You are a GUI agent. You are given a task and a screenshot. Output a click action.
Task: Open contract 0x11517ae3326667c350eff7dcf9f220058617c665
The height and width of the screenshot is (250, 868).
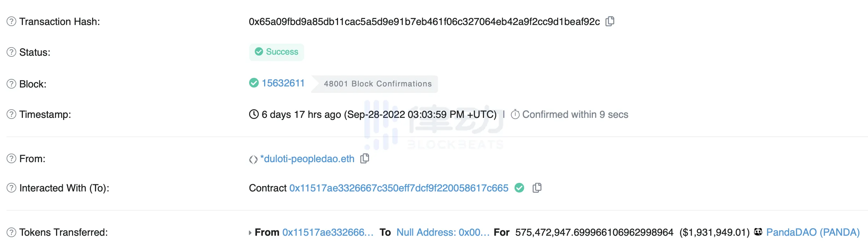coord(399,188)
